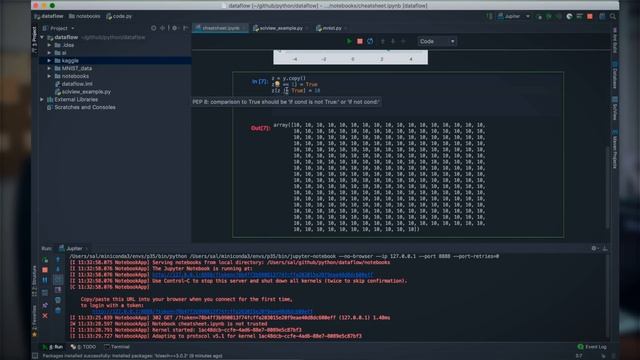This screenshot has height=360, width=640.
Task: Clear console output with trash icon
Action: 58,311
